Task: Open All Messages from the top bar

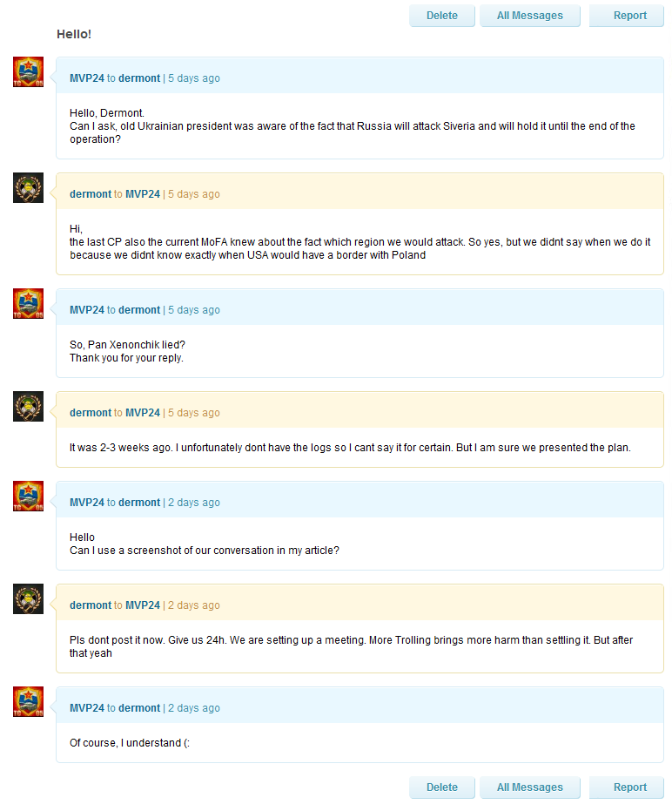Action: point(529,16)
